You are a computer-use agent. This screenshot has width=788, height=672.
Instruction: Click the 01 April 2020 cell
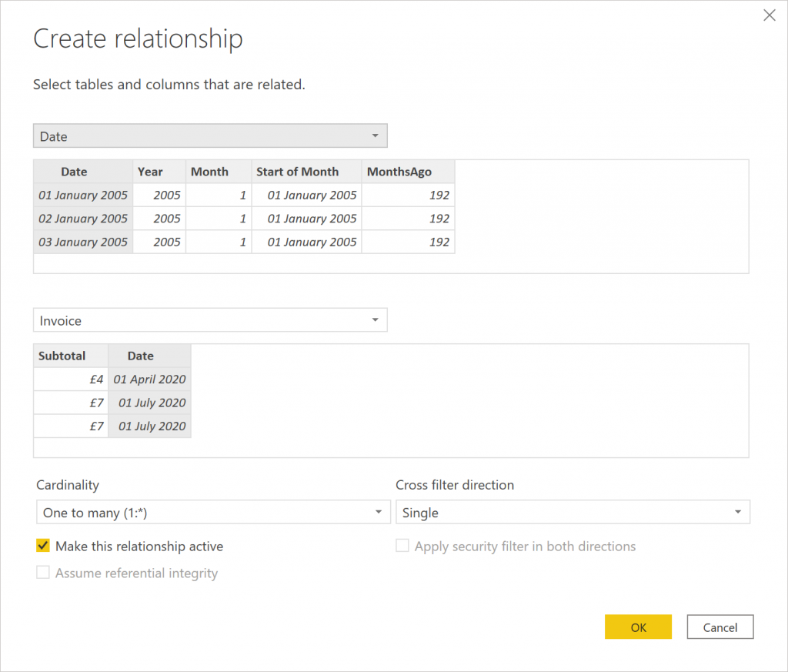click(x=150, y=379)
